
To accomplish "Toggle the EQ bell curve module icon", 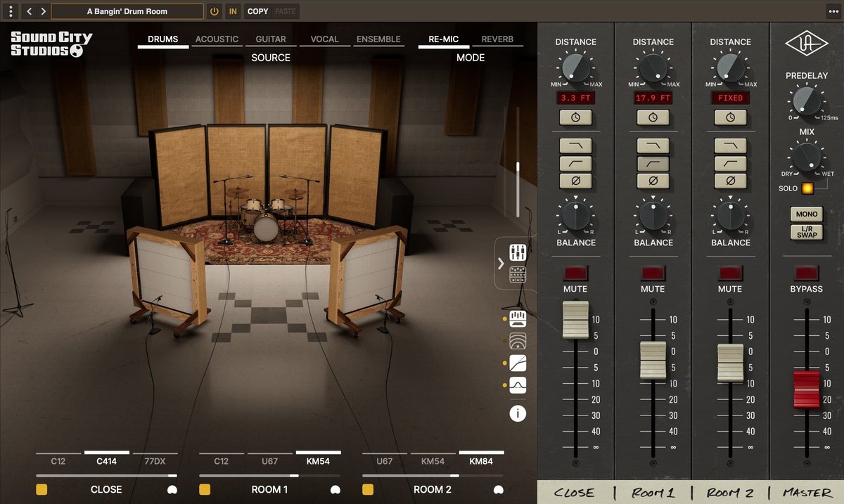I will coord(518,385).
